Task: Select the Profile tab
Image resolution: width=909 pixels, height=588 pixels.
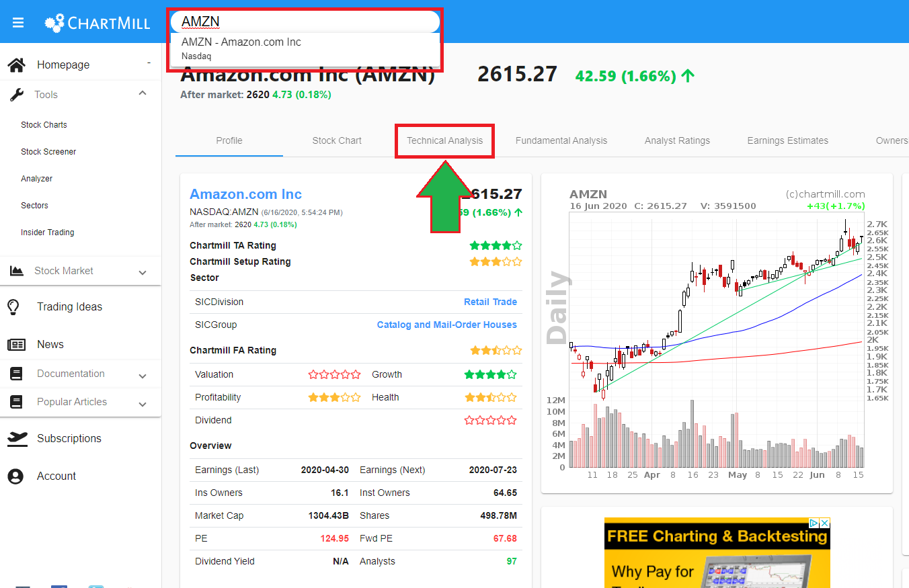Action: (x=229, y=140)
